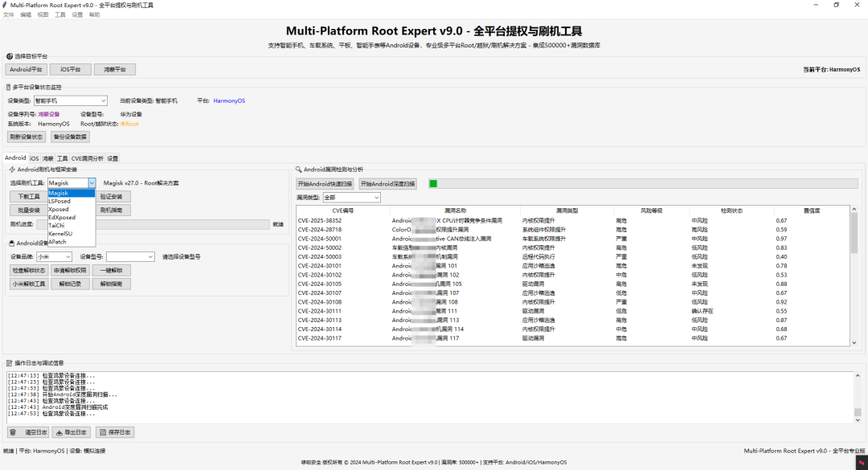
Task: Click the 置信度 column header
Action: click(x=812, y=211)
